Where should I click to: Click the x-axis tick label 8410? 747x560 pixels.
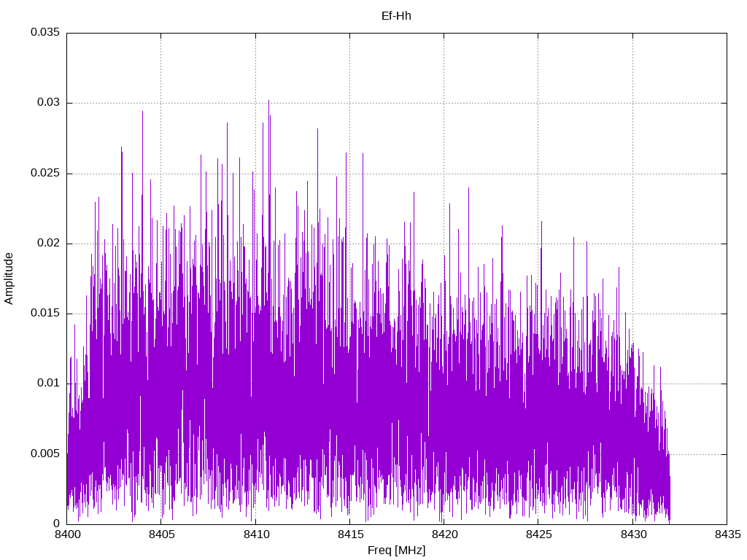coord(256,534)
